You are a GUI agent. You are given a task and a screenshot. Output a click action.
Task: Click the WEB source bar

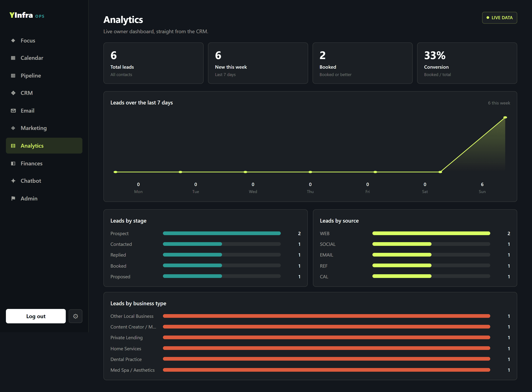click(x=431, y=233)
